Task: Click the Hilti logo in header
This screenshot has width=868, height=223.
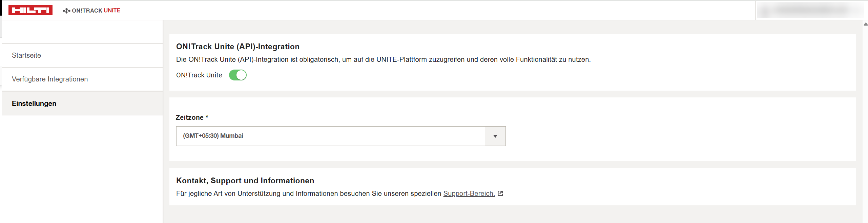Action: (30, 10)
